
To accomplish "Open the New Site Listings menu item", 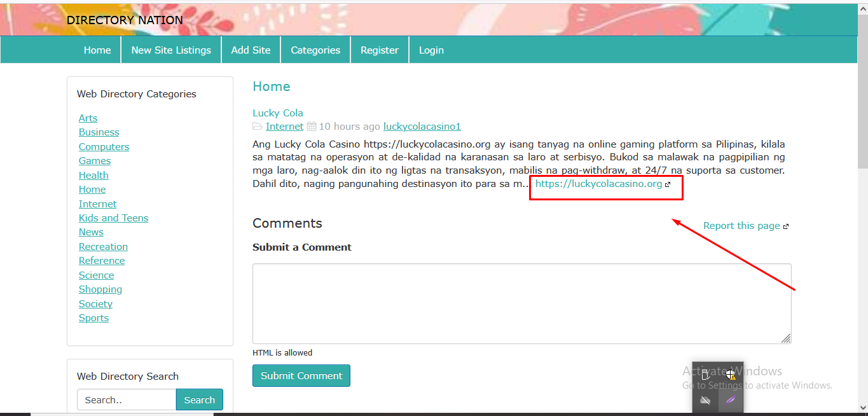I will tap(171, 50).
